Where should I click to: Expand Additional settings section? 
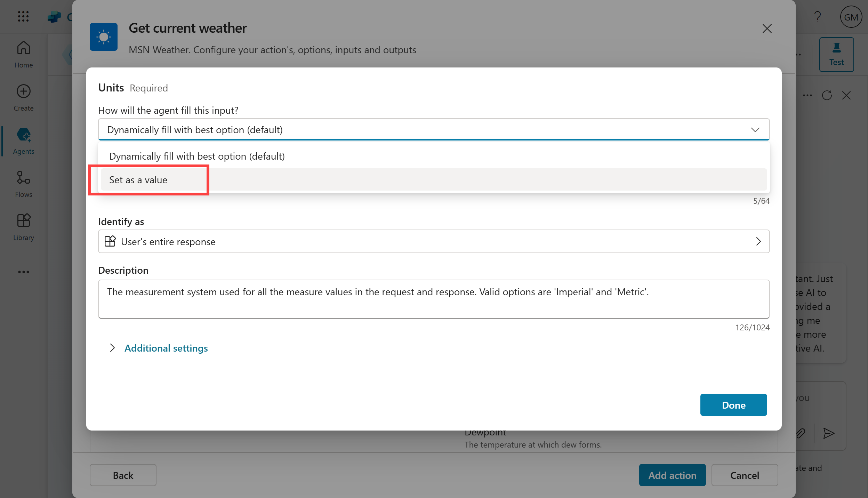pos(166,348)
